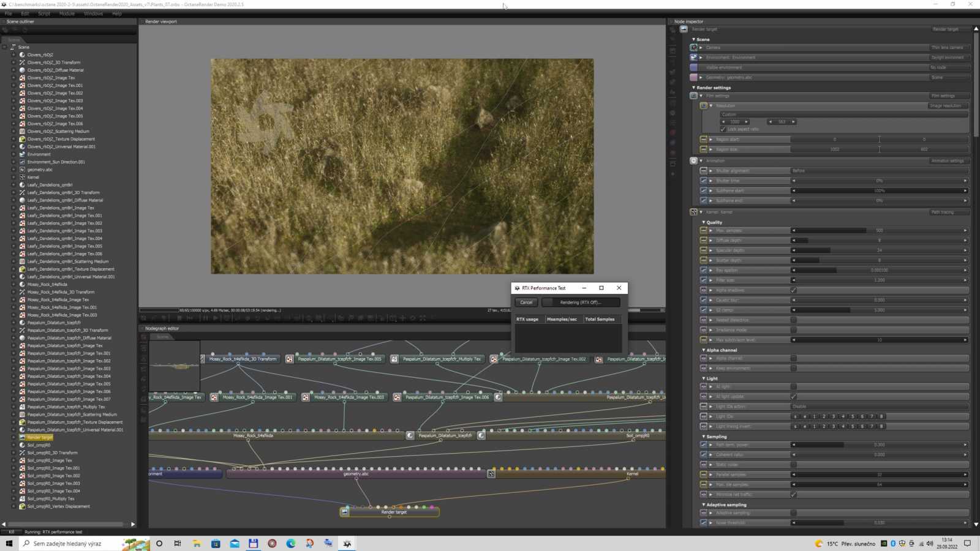Image resolution: width=980 pixels, height=551 pixels.
Task: Open Microsoft Edge from the taskbar
Action: coord(291,544)
